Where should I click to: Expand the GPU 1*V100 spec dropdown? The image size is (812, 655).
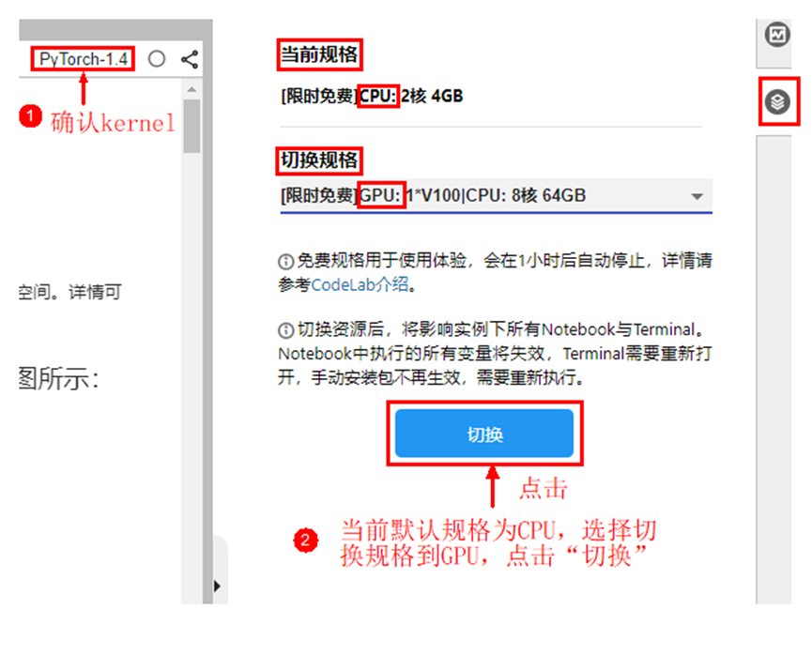(496, 196)
